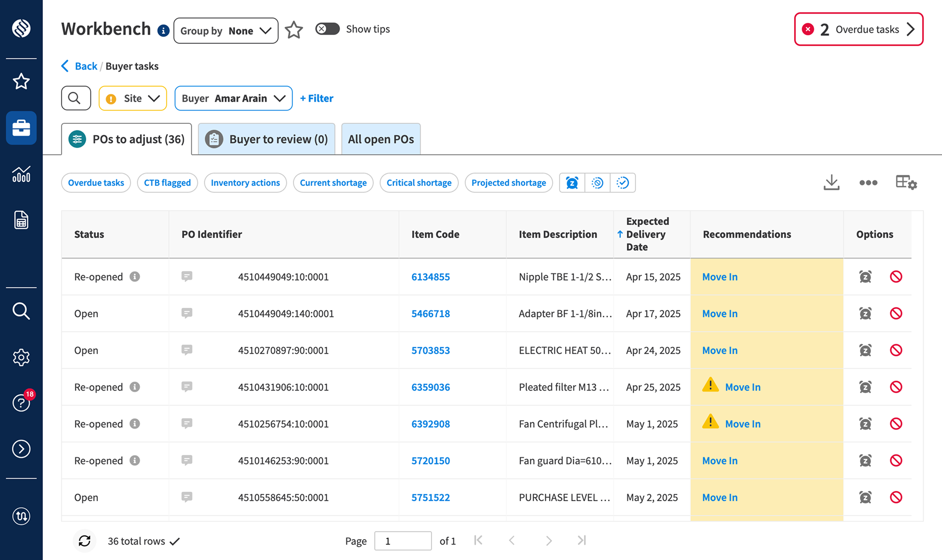Go to the last page
This screenshot has height=560, width=942.
582,540
